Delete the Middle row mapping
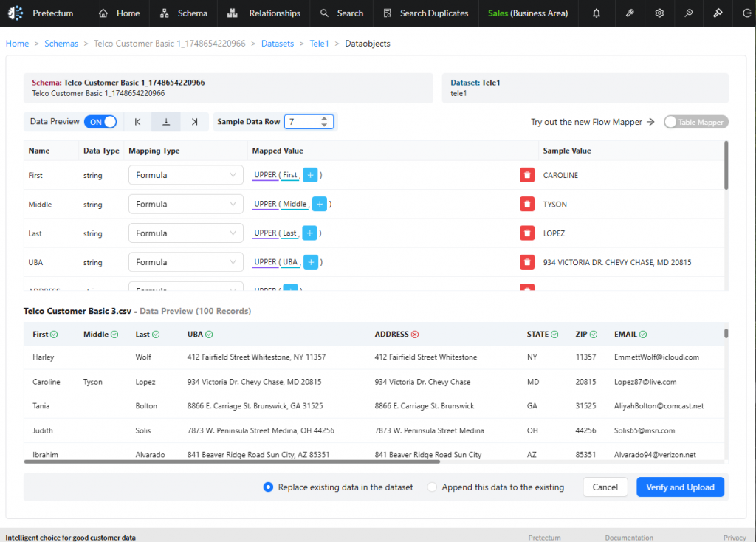756x542 pixels. [527, 204]
